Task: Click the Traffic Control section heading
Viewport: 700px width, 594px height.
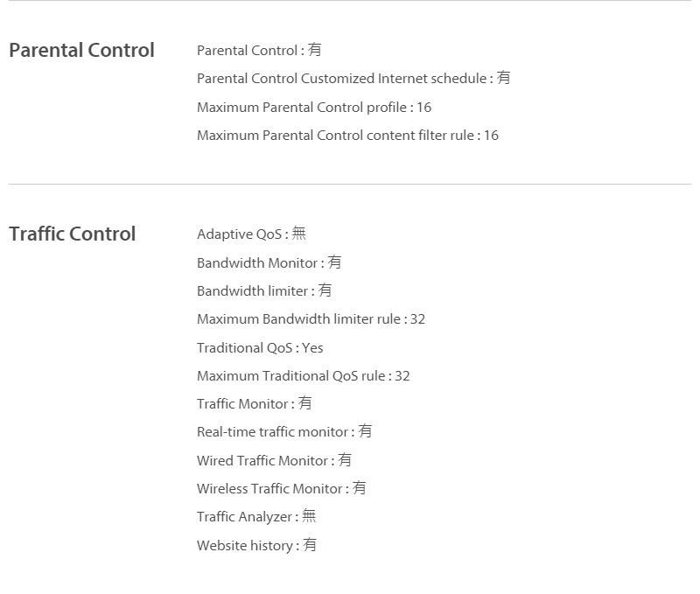Action: pos(73,234)
